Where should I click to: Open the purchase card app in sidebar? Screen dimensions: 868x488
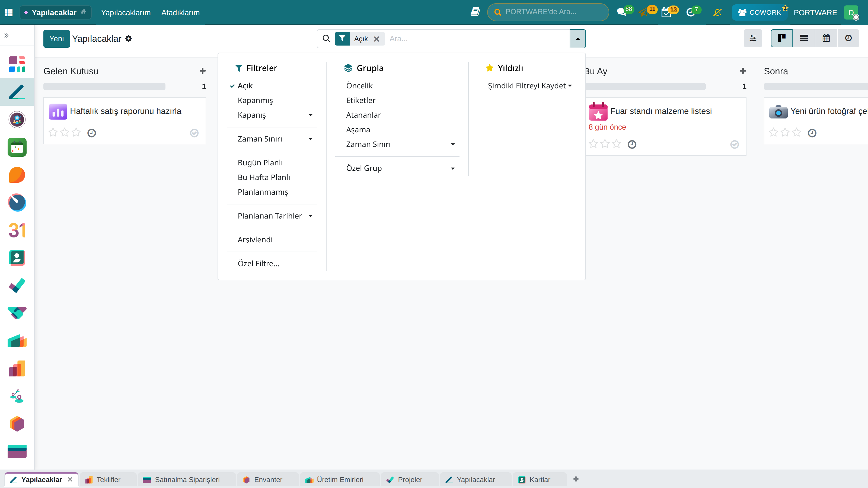pyautogui.click(x=17, y=452)
